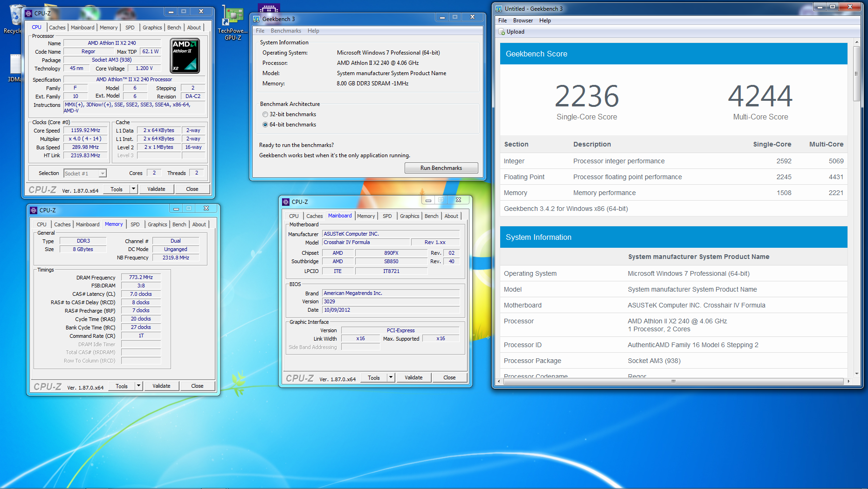Click the Untitled - Geekbench 3 window title icon
The image size is (868, 489).
(x=499, y=8)
